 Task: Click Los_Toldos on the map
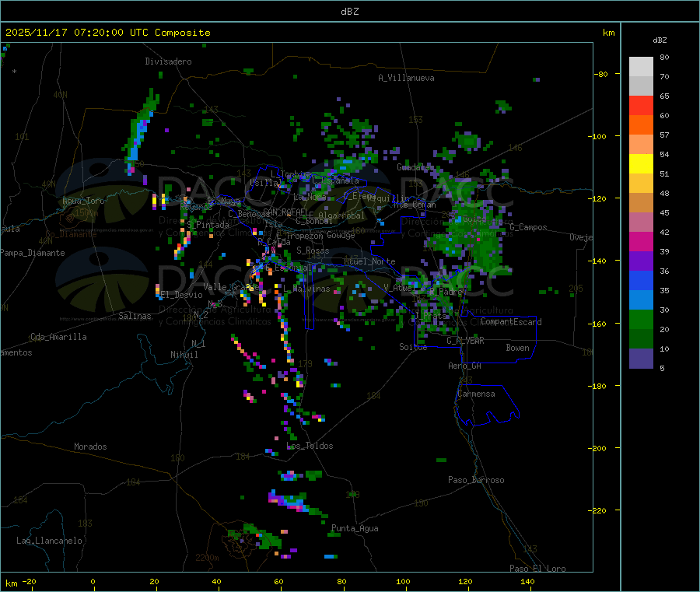[x=310, y=446]
